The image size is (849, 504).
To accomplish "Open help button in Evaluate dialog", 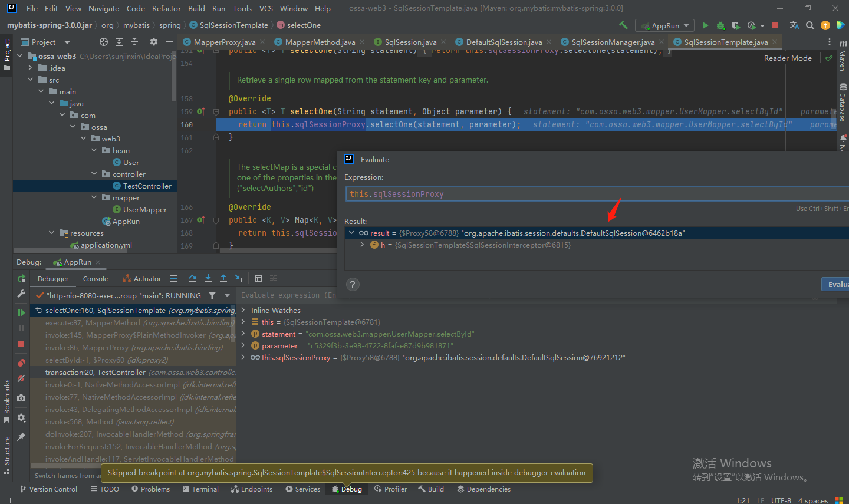I will pos(353,284).
